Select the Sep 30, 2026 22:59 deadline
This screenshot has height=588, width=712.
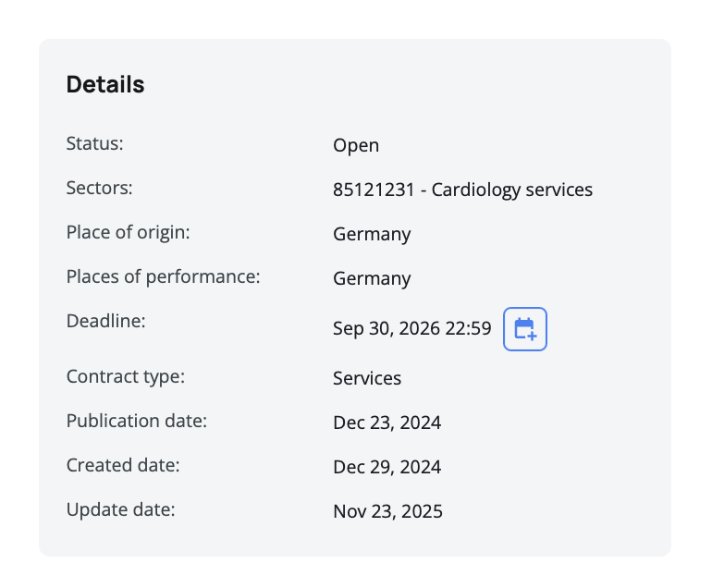click(x=411, y=328)
